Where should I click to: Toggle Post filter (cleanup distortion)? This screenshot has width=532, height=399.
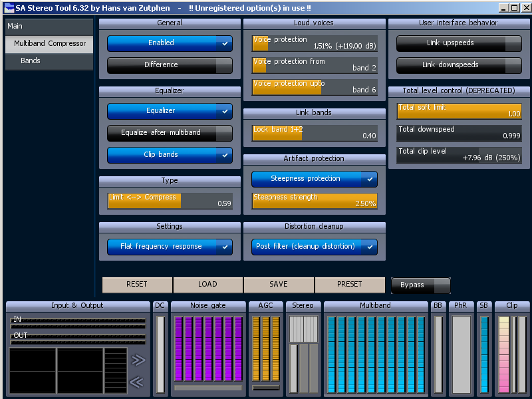click(x=315, y=247)
